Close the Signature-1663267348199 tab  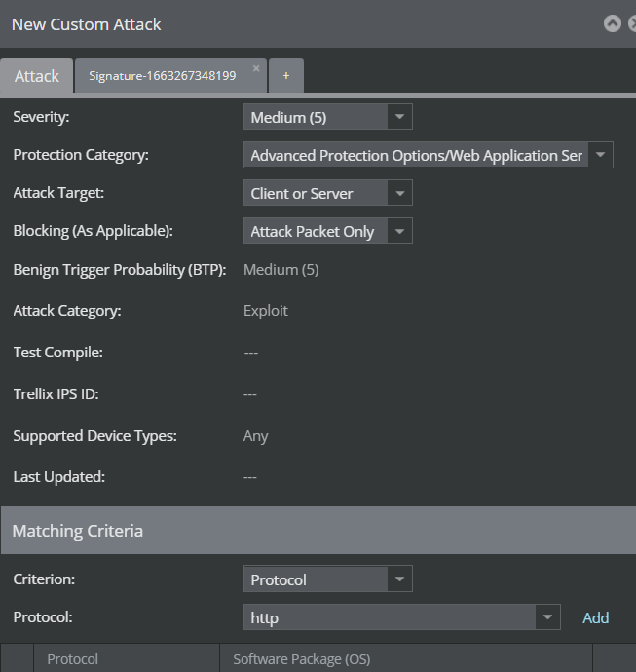tap(256, 68)
